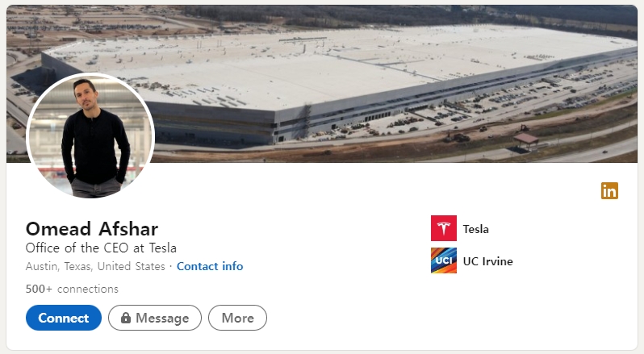Open the Tesla company logo
Viewport: 644px width, 354px height.
tap(444, 228)
